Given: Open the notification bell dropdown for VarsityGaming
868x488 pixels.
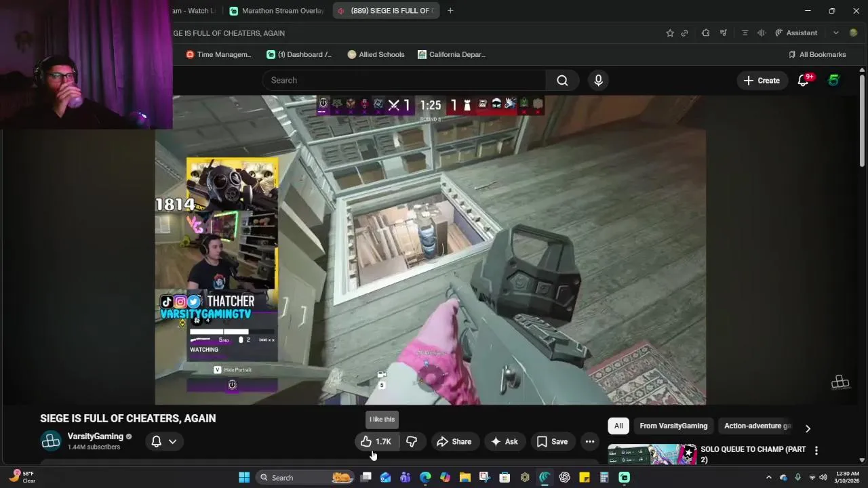Looking at the screenshot, I should [x=163, y=441].
